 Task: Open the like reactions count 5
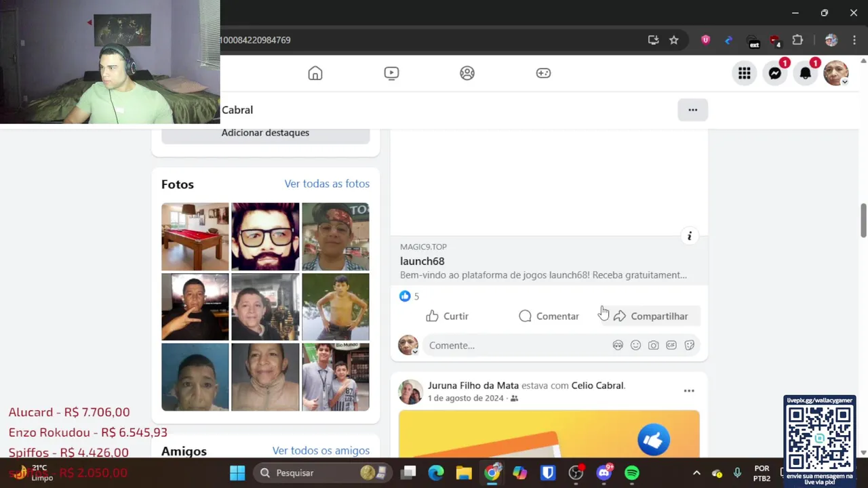[x=409, y=296]
